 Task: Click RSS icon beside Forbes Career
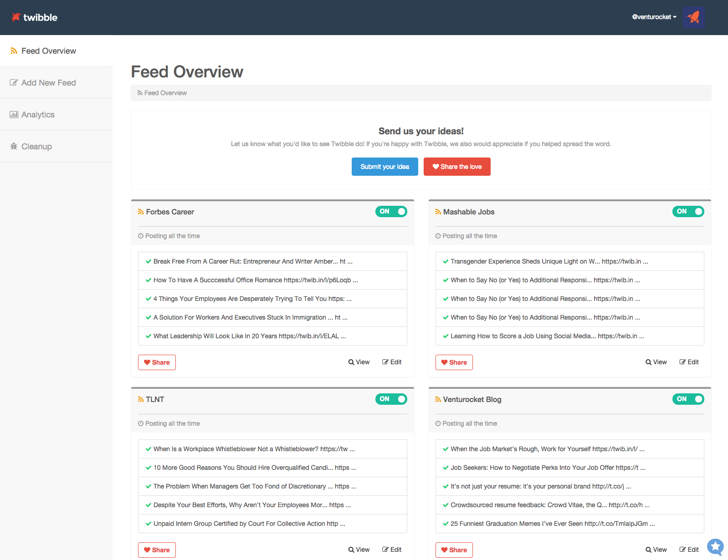pos(141,212)
